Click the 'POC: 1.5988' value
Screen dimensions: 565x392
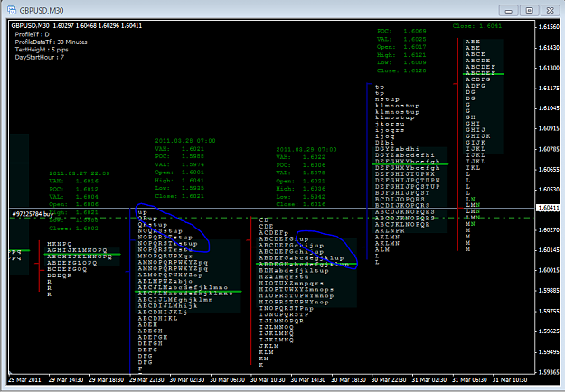pos(180,156)
